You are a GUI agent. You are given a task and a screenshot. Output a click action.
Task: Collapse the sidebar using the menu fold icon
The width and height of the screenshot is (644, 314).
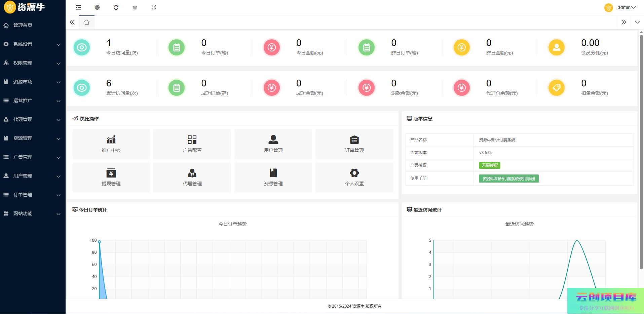[78, 7]
